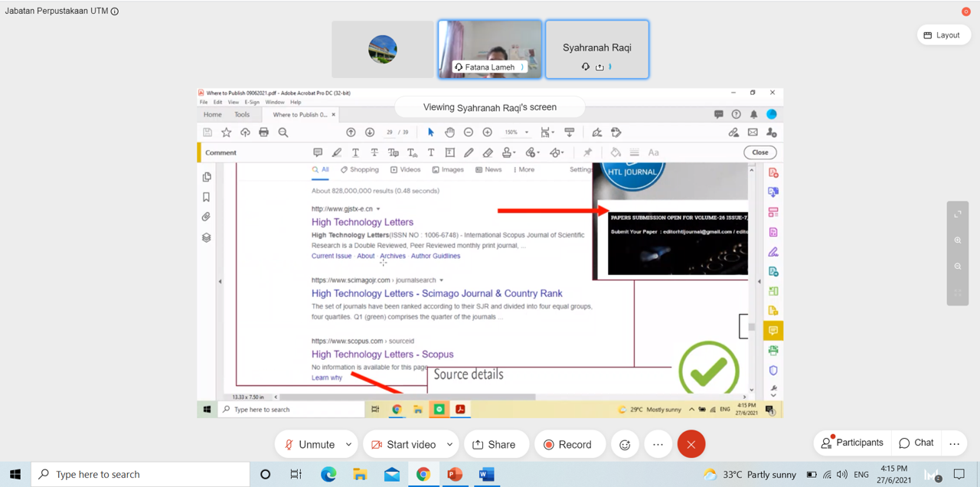Image resolution: width=980 pixels, height=487 pixels.
Task: Start video camera
Action: (x=403, y=444)
